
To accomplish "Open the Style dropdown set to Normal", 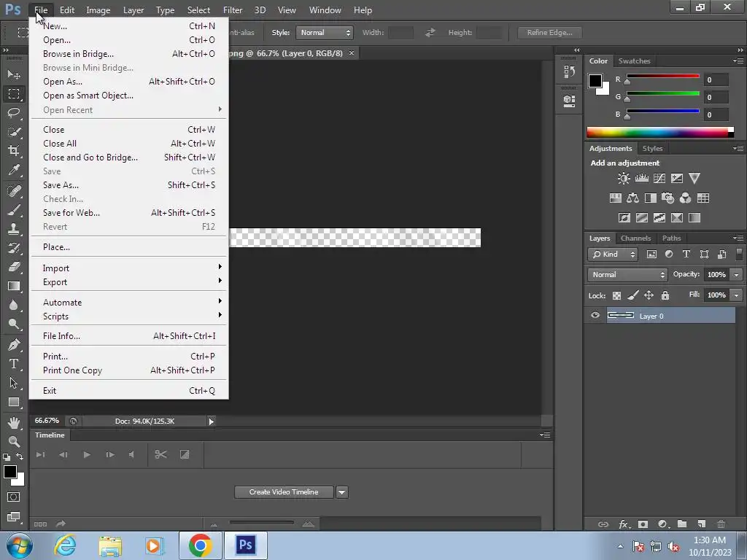I will pos(325,32).
